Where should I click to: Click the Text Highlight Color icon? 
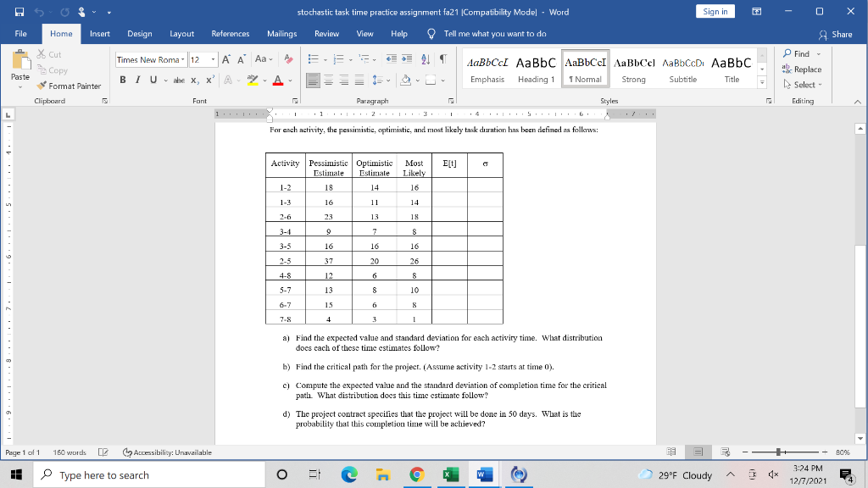click(x=251, y=80)
